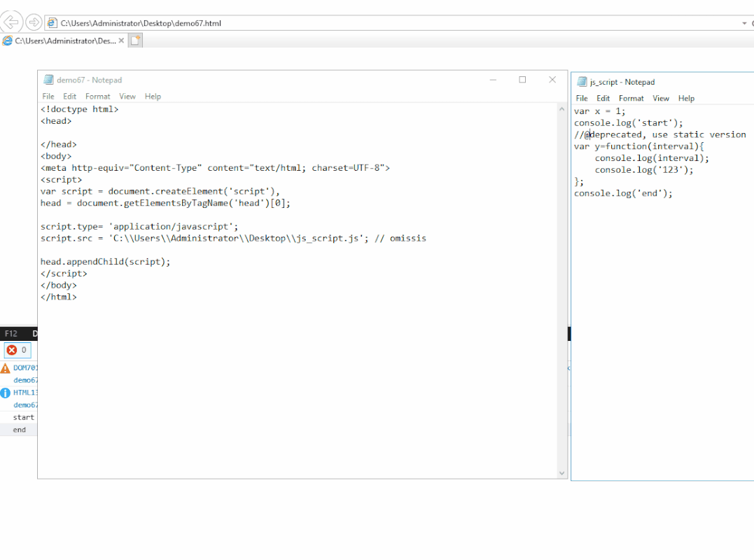The height and width of the screenshot is (560, 754).
Task: Maximize the demo67 Notepad window
Action: (x=522, y=80)
